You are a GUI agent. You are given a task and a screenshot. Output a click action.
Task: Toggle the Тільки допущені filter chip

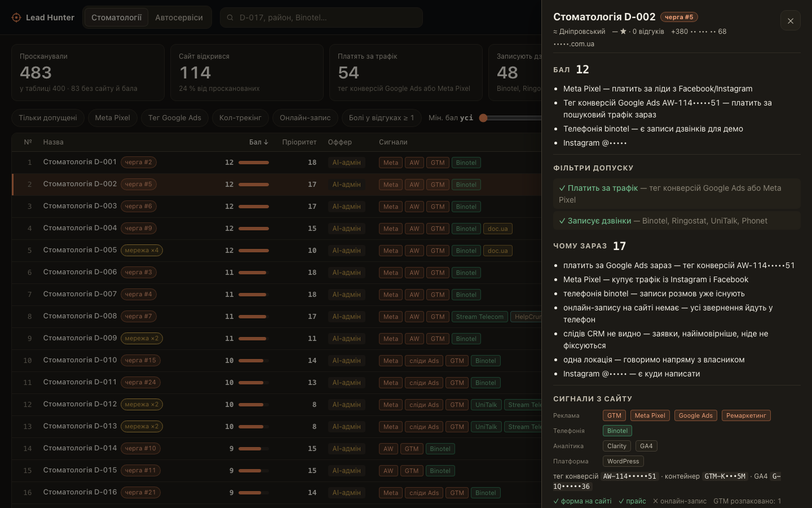[48, 118]
